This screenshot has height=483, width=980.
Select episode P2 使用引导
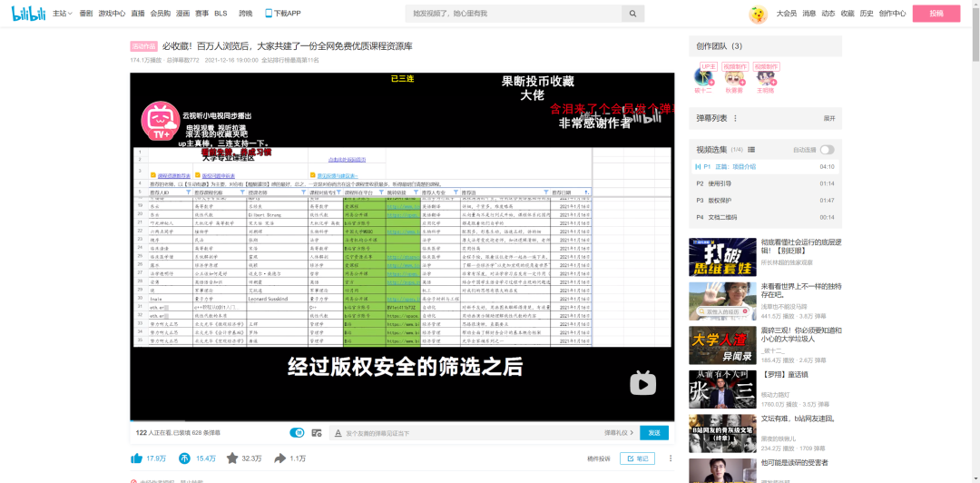(x=764, y=183)
